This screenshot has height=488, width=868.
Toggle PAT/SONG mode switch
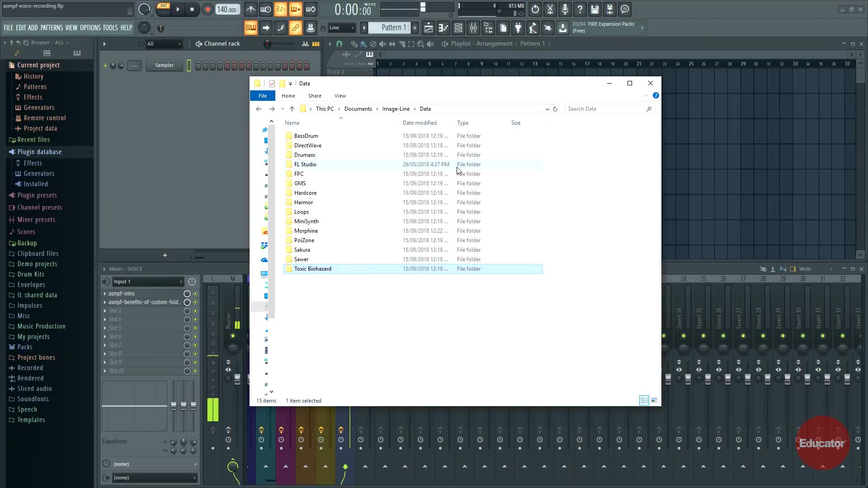pos(163,9)
